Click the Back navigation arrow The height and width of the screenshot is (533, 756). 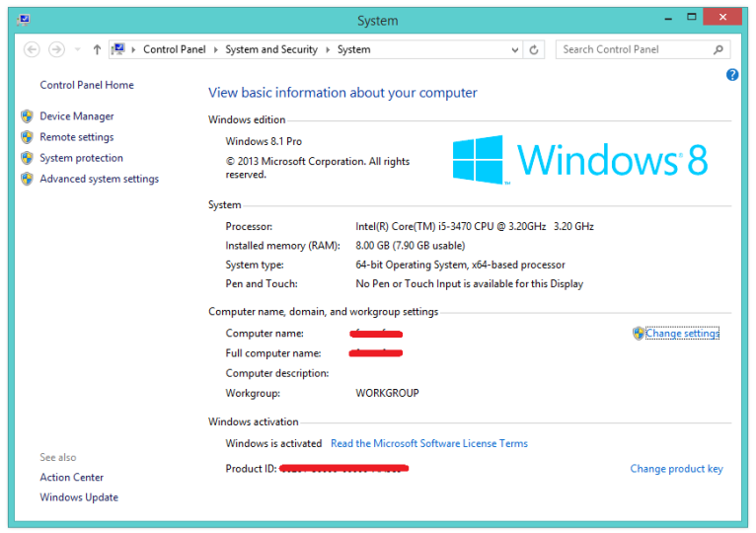click(32, 49)
